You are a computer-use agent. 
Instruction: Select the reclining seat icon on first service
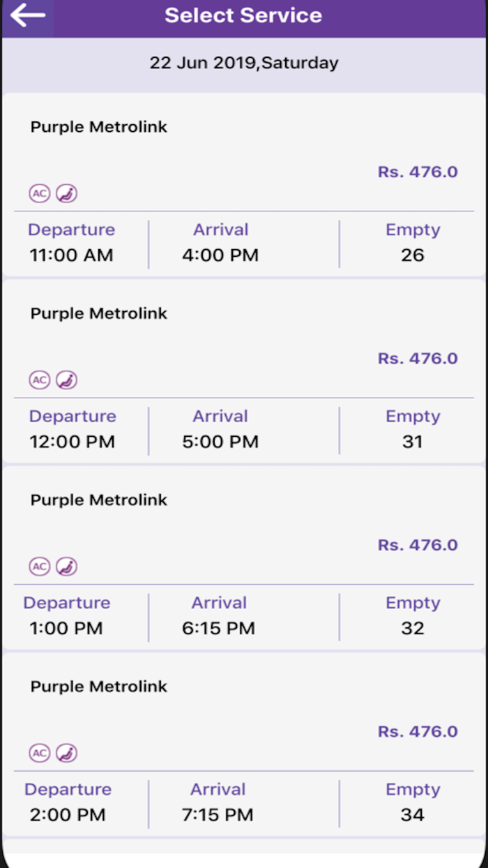[66, 193]
